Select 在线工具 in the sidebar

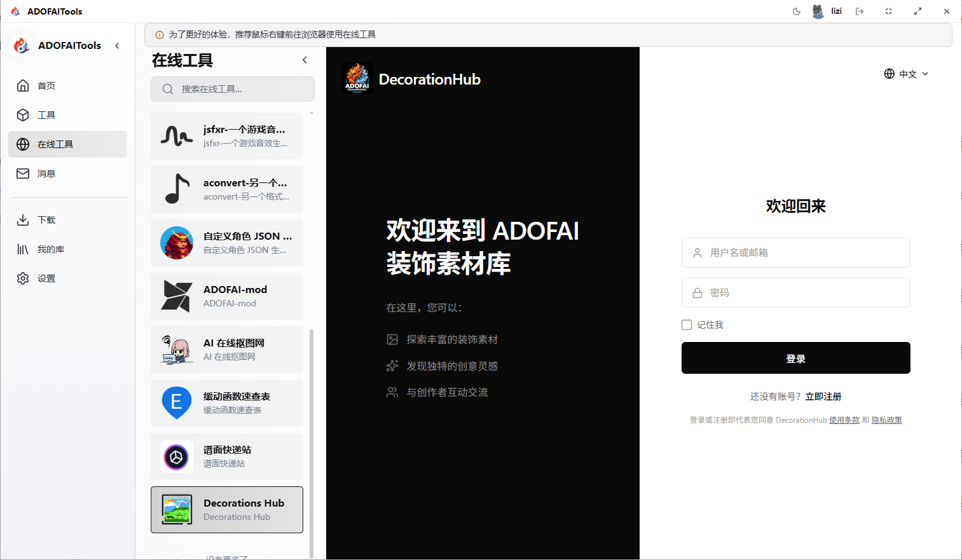[67, 144]
